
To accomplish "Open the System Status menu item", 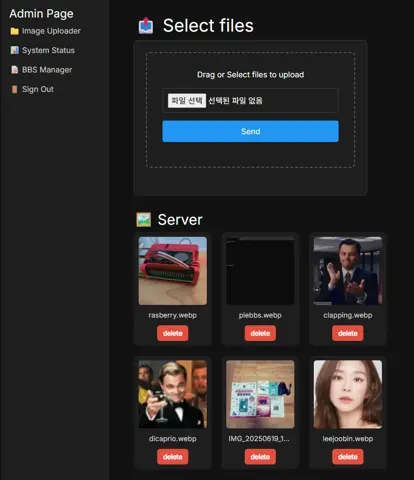I will [42, 50].
